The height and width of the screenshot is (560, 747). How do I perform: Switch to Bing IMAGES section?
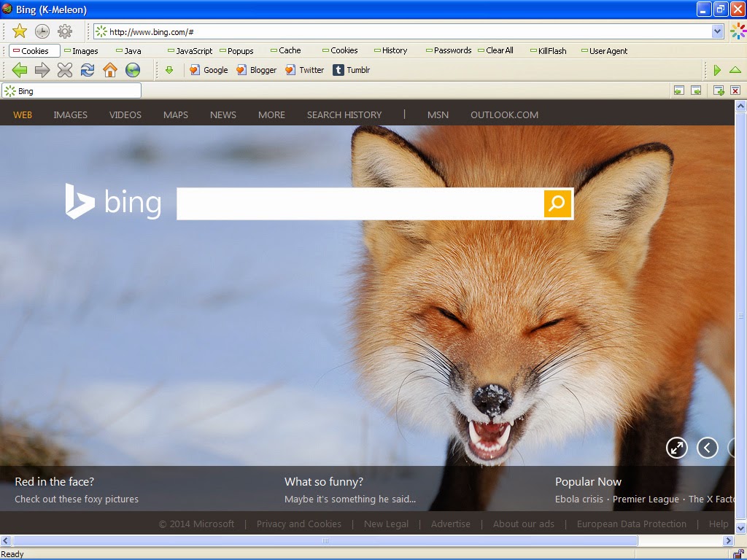click(x=70, y=114)
